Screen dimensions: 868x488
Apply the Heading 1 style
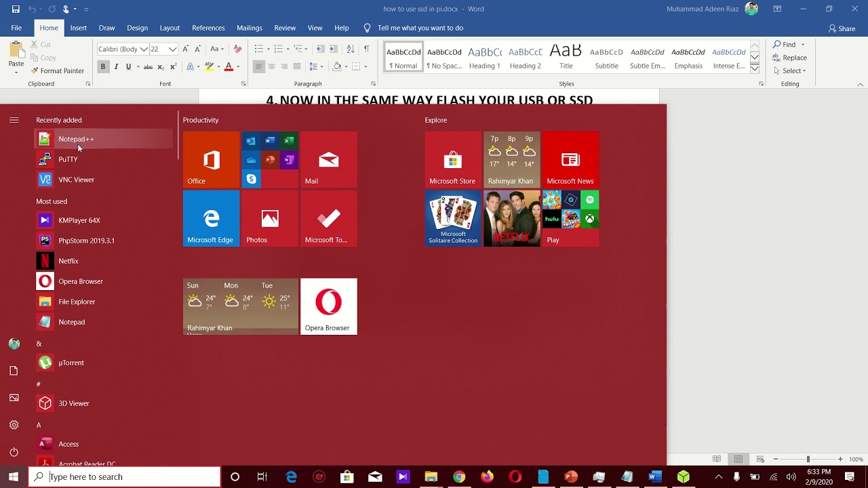point(485,58)
